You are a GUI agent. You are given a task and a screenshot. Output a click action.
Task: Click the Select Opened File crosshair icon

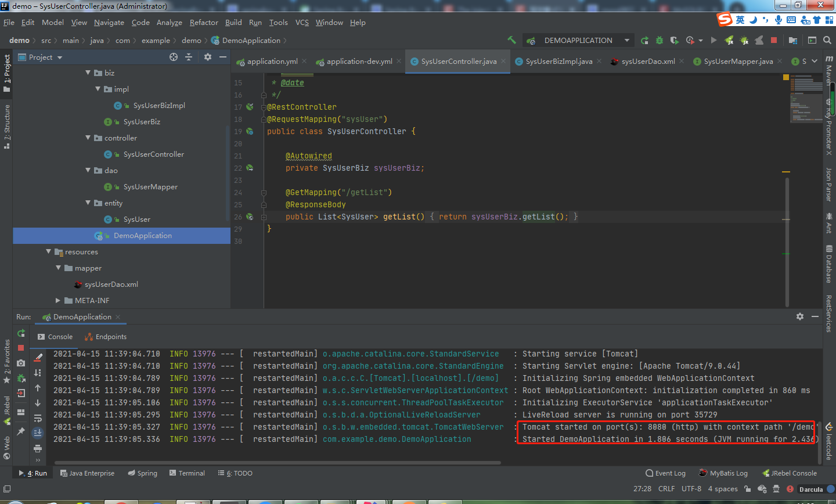pyautogui.click(x=173, y=57)
